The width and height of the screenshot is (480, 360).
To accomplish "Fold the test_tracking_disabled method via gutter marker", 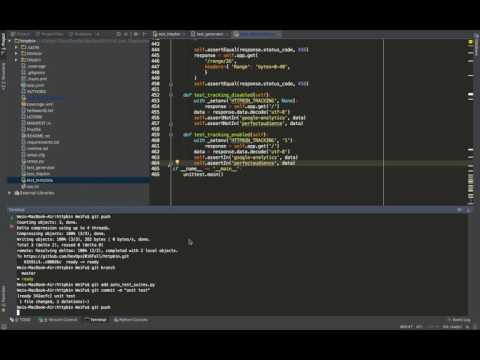I will (171, 95).
